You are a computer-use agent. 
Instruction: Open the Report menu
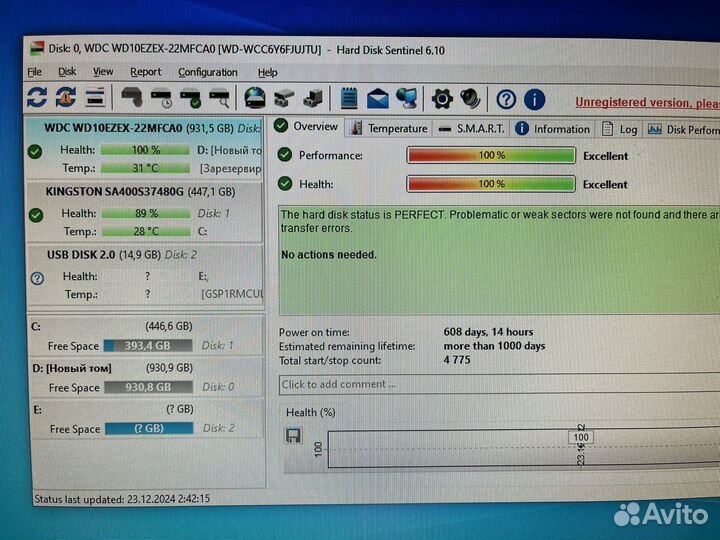pos(146,72)
